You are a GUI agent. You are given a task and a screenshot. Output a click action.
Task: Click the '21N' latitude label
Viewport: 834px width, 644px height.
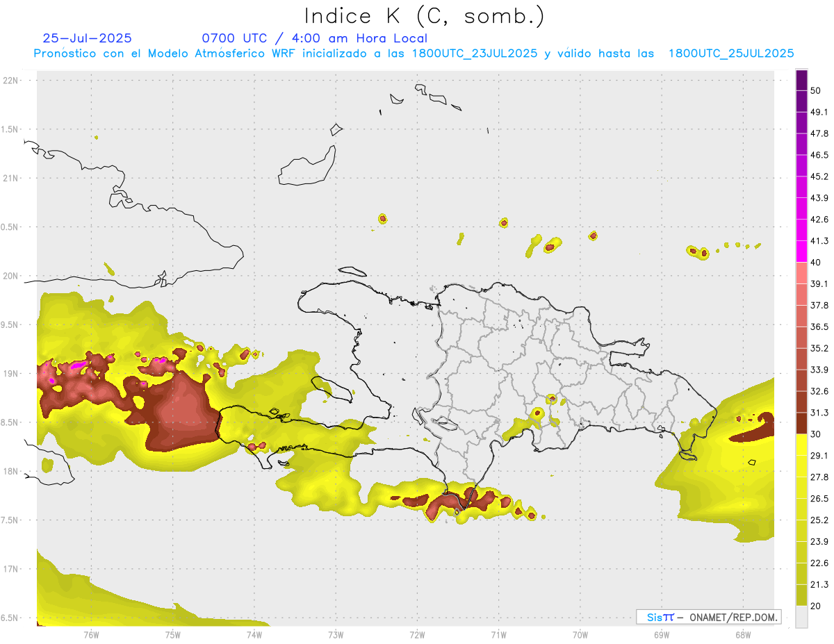click(10, 178)
